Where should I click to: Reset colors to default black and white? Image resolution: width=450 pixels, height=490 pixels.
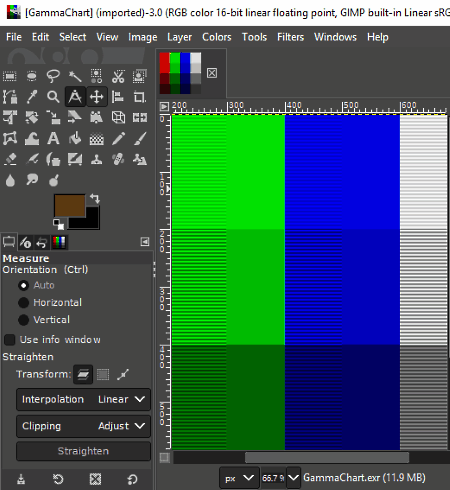click(59, 224)
